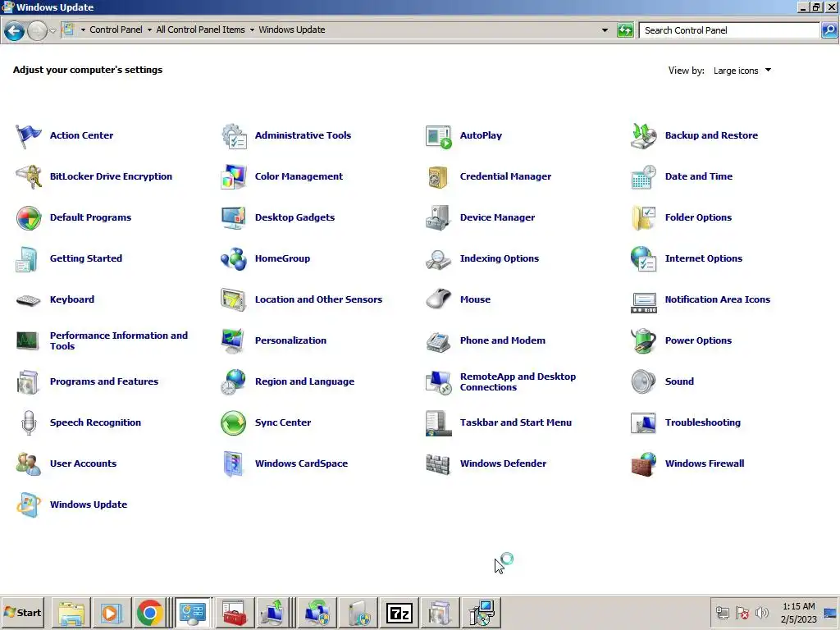Click the AutoPlay icon
The width and height of the screenshot is (840, 630).
point(439,135)
